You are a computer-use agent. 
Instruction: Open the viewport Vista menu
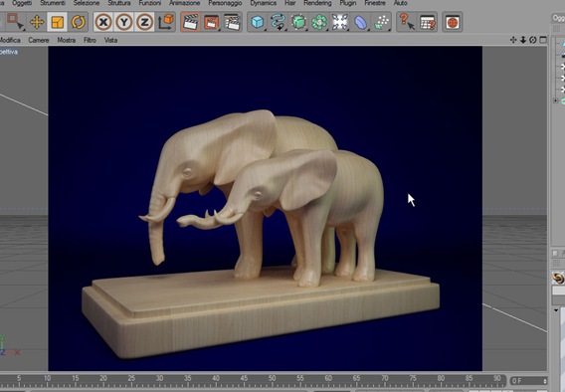tap(110, 40)
